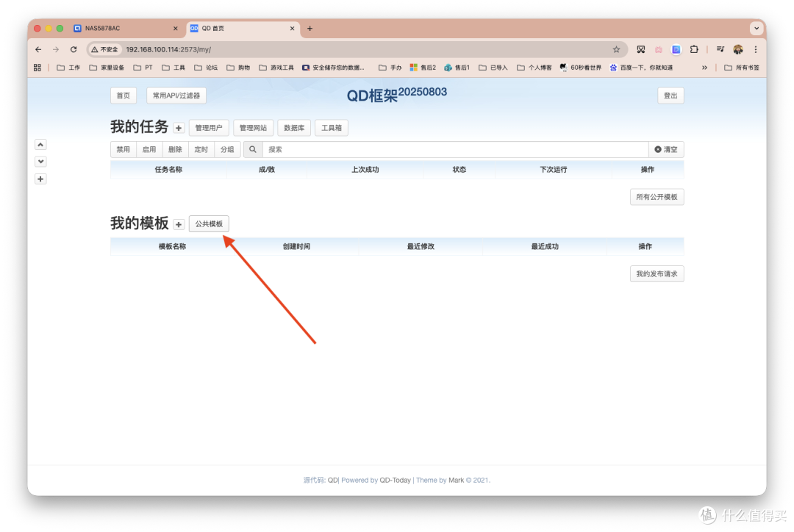Open 公共模板 button
794x532 pixels.
pos(209,223)
